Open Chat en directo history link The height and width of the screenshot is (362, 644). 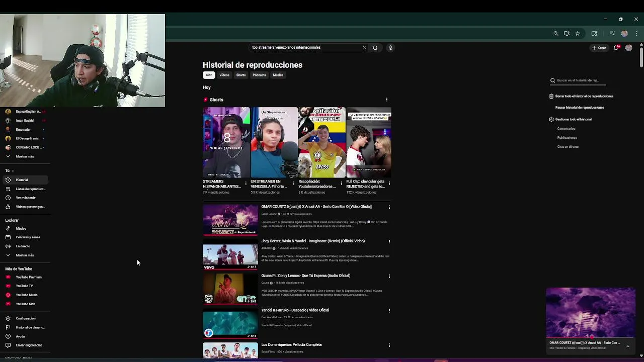[x=568, y=147]
